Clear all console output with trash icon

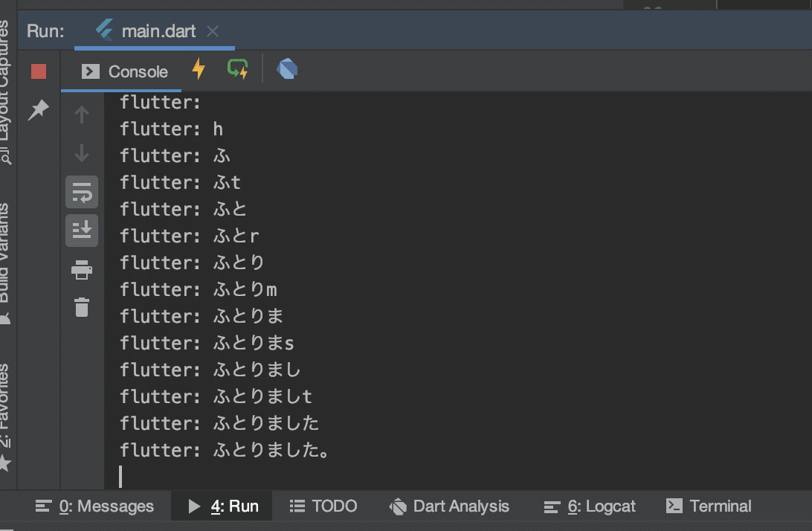coord(82,307)
